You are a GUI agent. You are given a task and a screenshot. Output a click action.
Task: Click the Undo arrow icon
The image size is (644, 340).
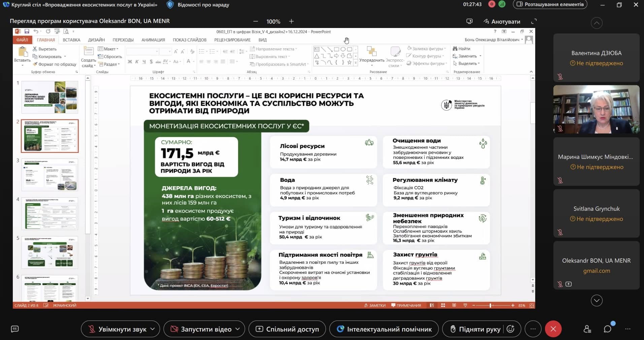point(36,31)
